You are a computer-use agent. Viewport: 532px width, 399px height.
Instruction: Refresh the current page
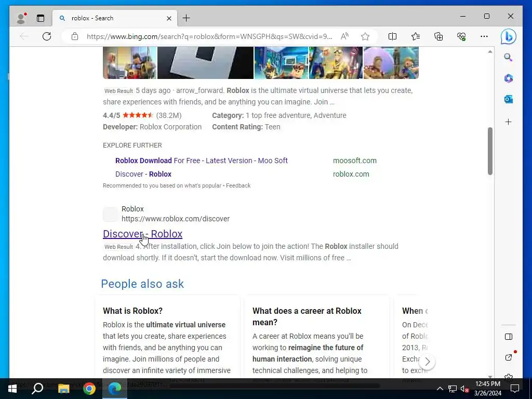(x=47, y=36)
